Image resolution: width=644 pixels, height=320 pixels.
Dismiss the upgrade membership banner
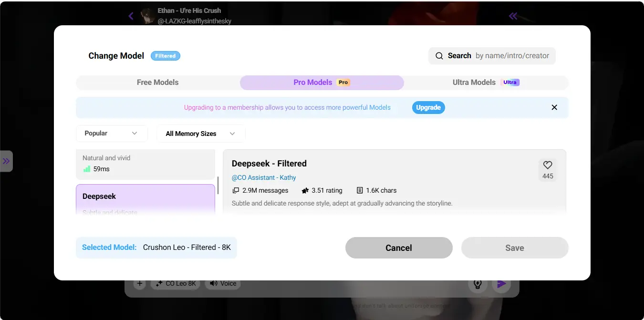pos(554,107)
